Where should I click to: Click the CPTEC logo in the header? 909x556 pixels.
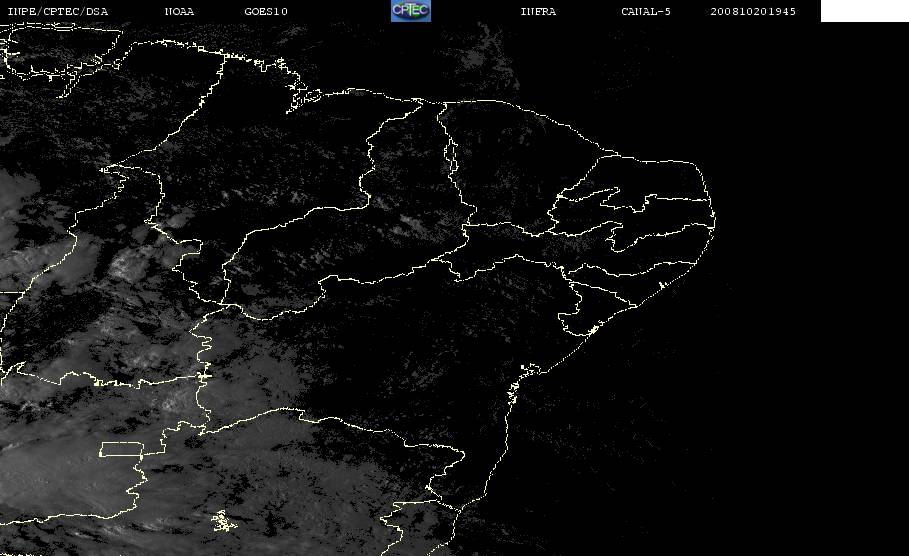(410, 10)
